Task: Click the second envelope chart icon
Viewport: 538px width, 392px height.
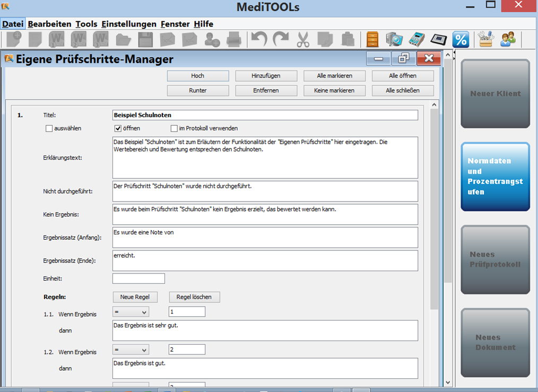Action: (x=189, y=39)
